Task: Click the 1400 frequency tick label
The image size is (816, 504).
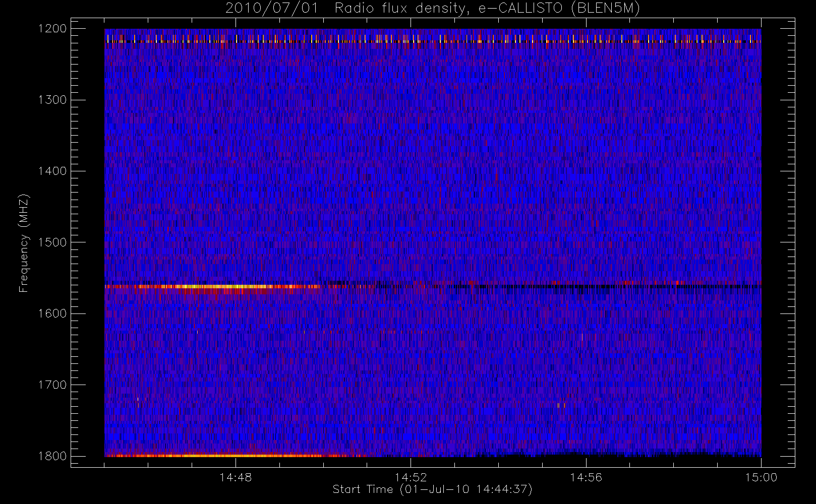Action: click(x=52, y=171)
